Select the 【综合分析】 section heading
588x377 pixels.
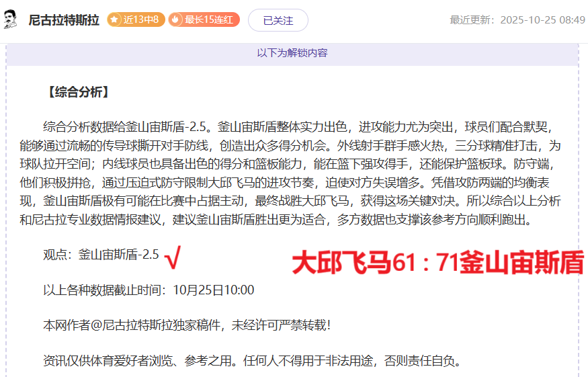pyautogui.click(x=76, y=93)
